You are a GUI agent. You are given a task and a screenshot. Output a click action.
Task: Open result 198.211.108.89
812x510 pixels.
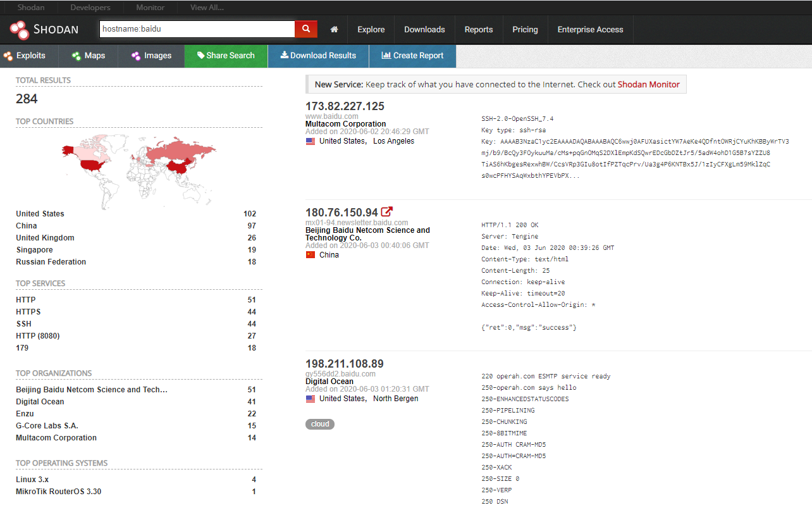[345, 364]
